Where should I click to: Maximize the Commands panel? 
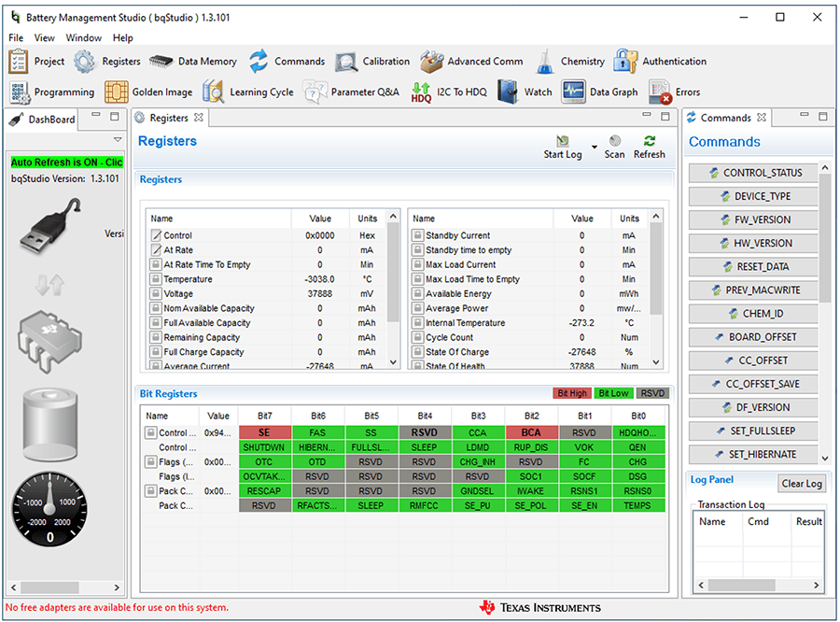pyautogui.click(x=823, y=116)
